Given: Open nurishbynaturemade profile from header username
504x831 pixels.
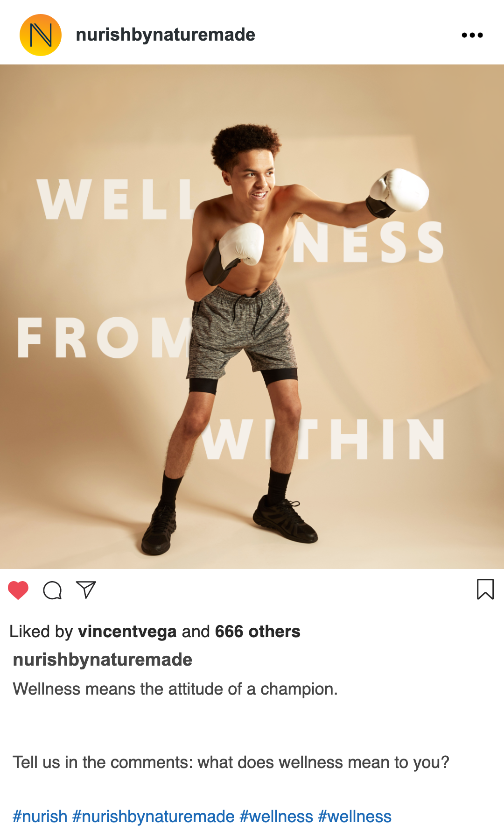Looking at the screenshot, I should tap(166, 35).
